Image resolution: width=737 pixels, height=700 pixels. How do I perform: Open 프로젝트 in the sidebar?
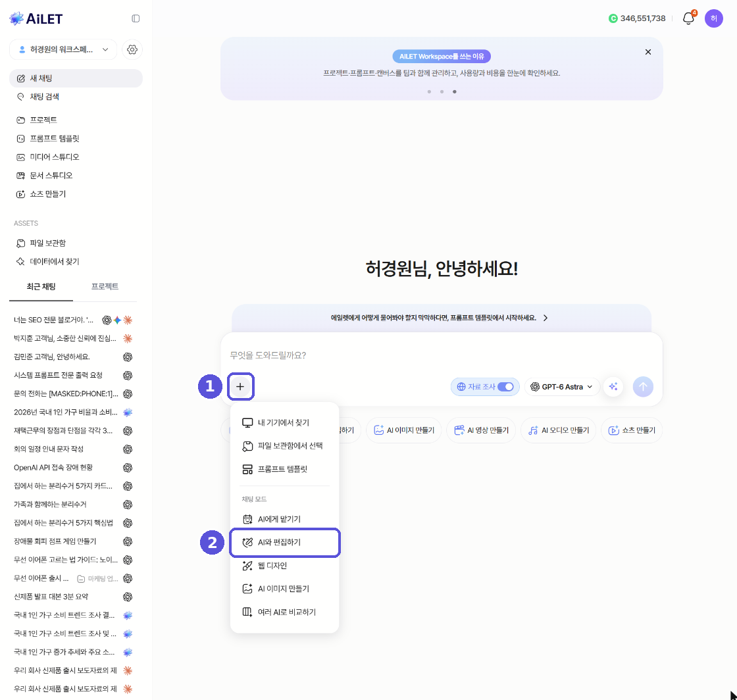tap(76, 120)
